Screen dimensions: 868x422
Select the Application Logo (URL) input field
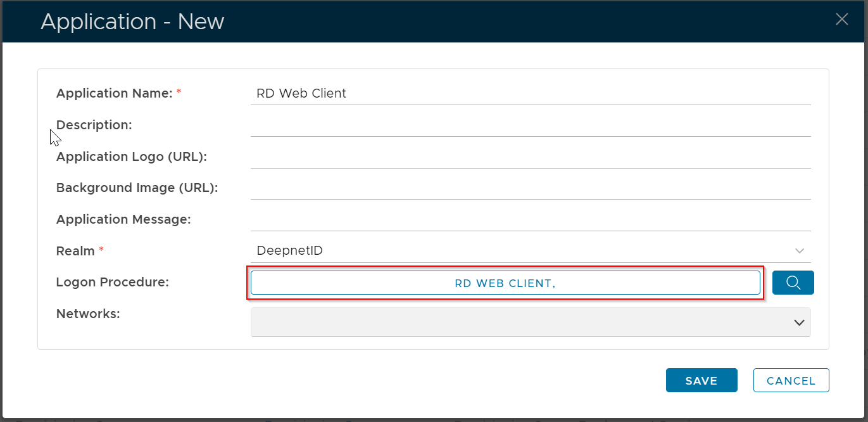point(530,157)
